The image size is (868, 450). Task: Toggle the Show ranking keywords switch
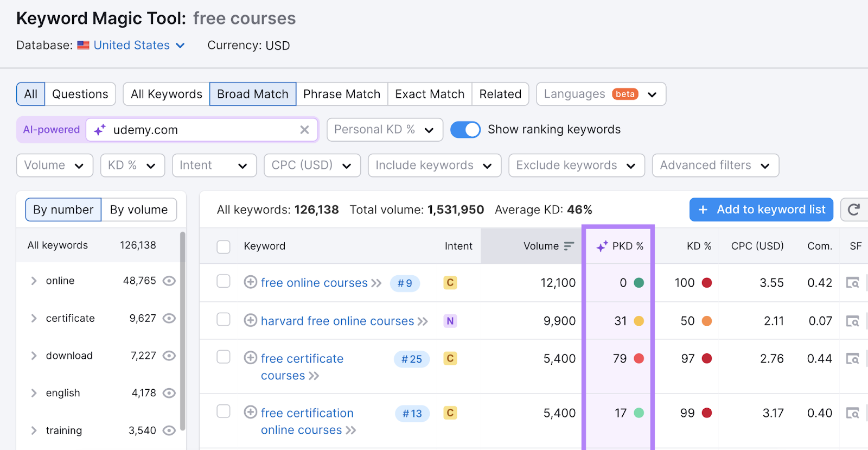click(465, 130)
